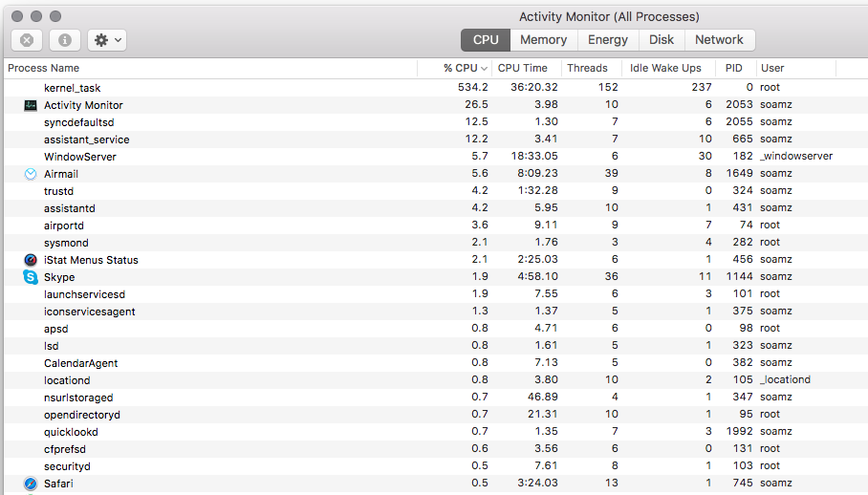Switch to the Disk tab
The image size is (868, 495).
(662, 40)
